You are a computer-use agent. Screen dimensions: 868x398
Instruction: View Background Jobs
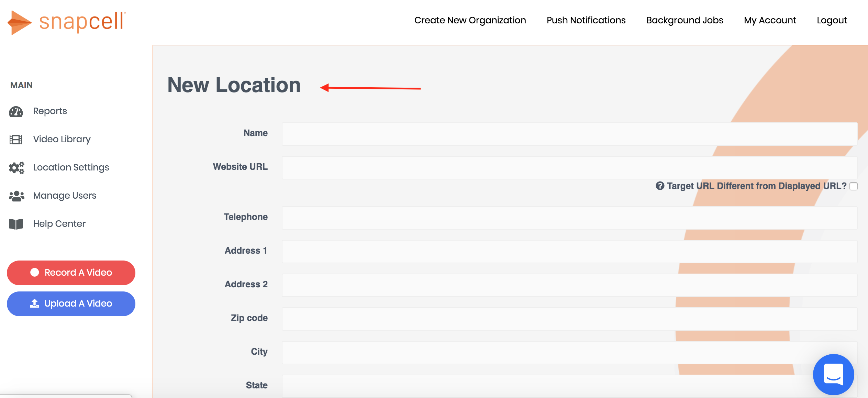tap(685, 20)
